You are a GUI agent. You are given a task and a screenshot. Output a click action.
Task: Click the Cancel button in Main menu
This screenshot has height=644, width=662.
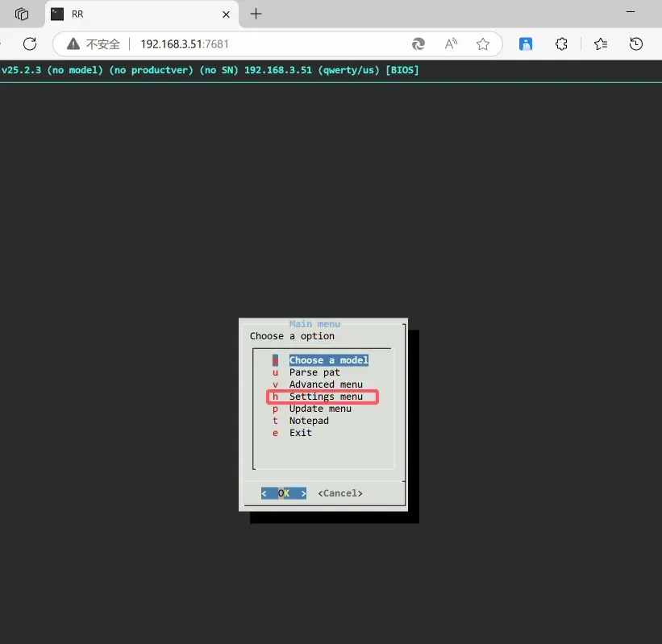coord(340,493)
